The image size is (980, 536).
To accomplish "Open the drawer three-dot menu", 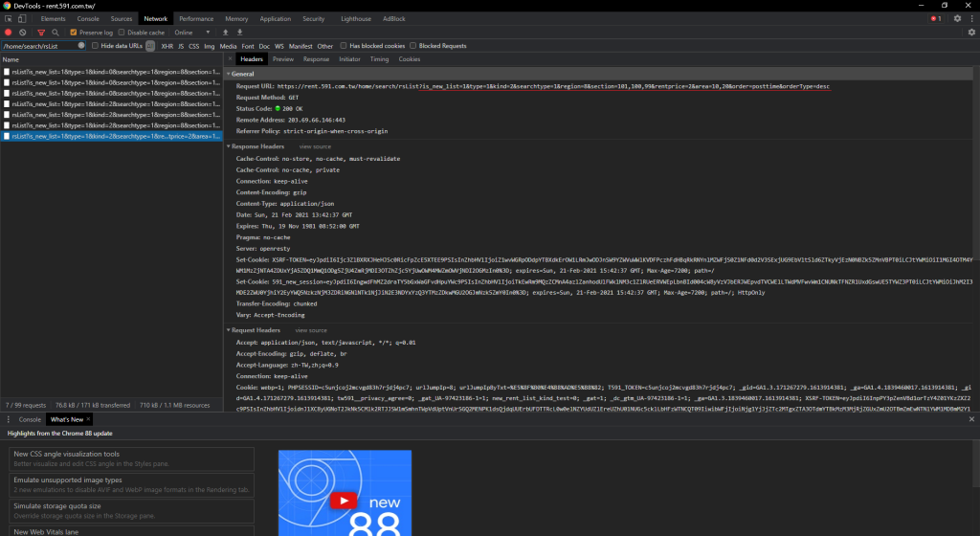I will [8, 419].
